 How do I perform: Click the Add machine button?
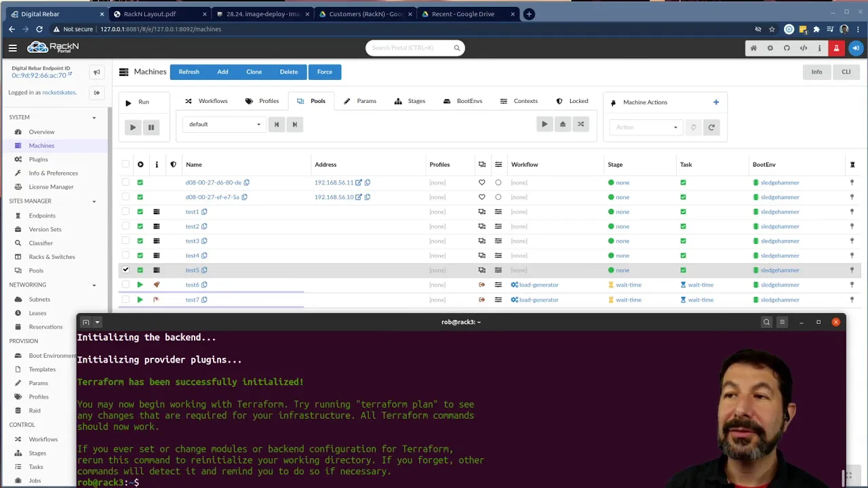coord(222,72)
